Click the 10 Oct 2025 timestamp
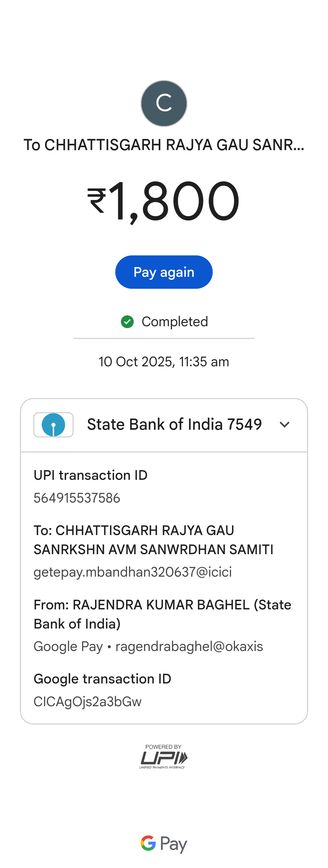This screenshot has width=328, height=868. (164, 362)
